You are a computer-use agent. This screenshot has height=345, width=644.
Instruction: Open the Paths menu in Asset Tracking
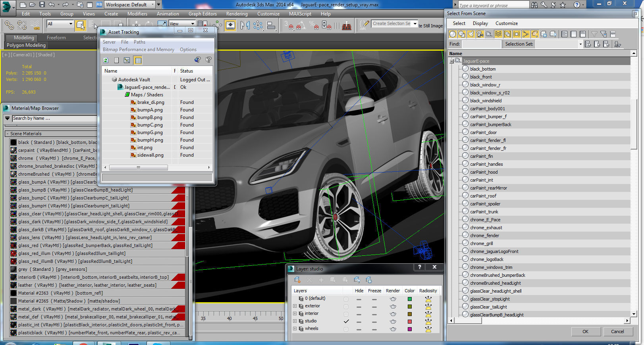coord(139,42)
